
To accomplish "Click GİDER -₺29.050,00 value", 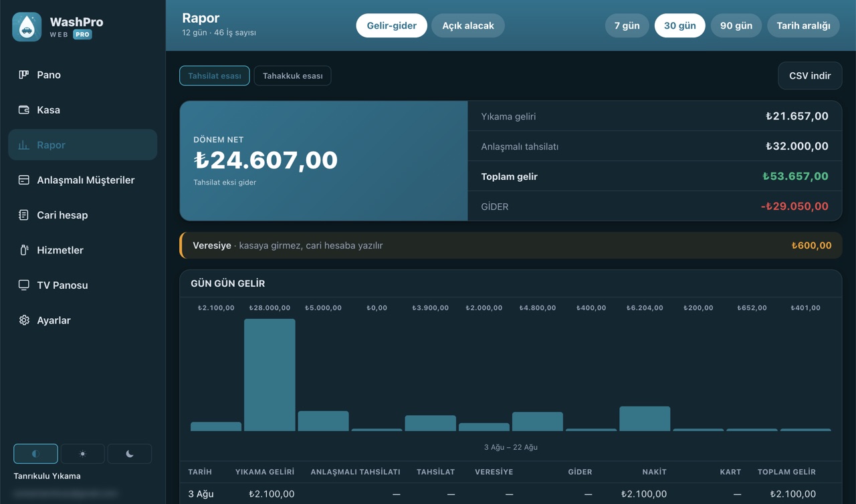I will pyautogui.click(x=794, y=207).
